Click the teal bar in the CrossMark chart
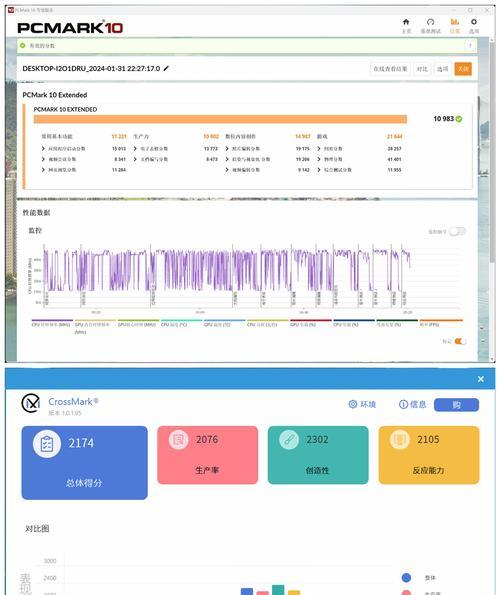 click(x=278, y=590)
